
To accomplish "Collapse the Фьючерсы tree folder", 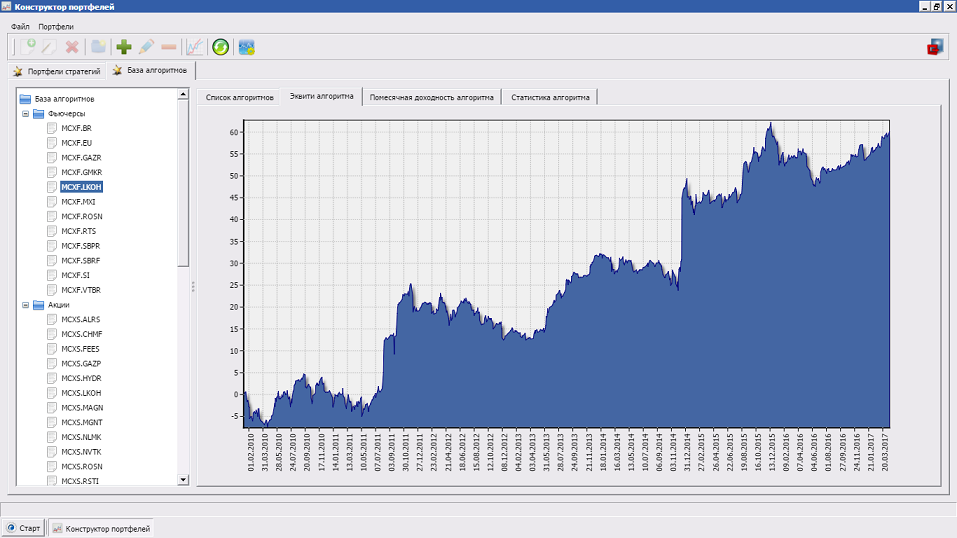I will [x=25, y=114].
